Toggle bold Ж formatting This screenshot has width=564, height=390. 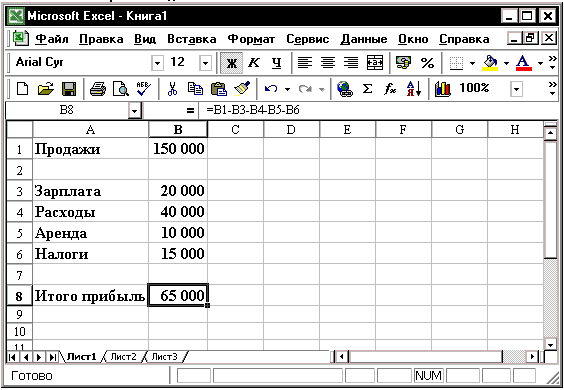(231, 63)
